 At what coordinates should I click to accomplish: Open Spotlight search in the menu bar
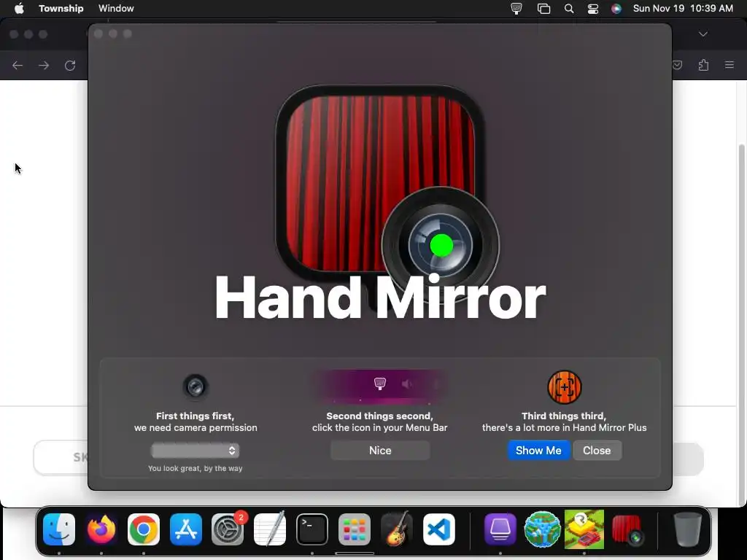point(569,9)
